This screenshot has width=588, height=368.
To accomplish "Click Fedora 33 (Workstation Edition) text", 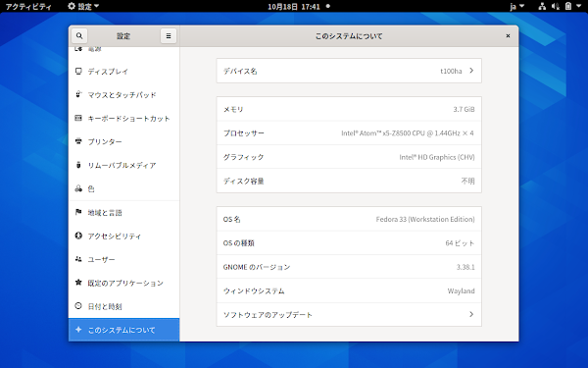I will coord(425,219).
